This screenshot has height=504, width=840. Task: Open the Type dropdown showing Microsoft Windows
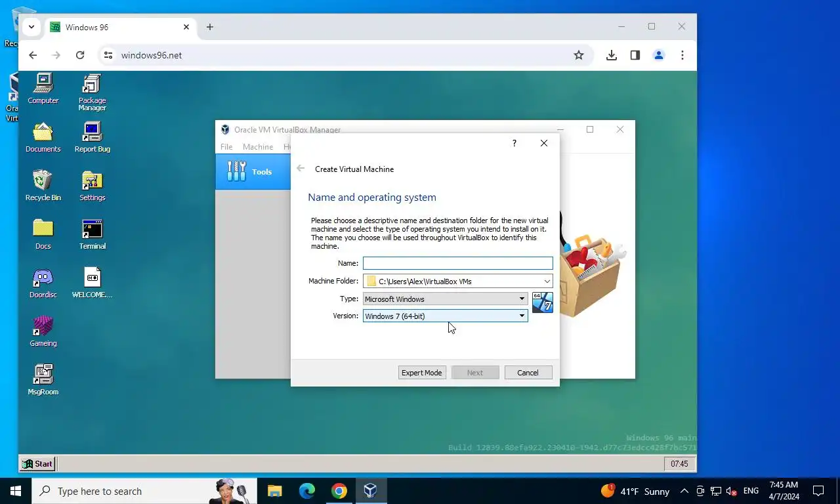coord(446,299)
